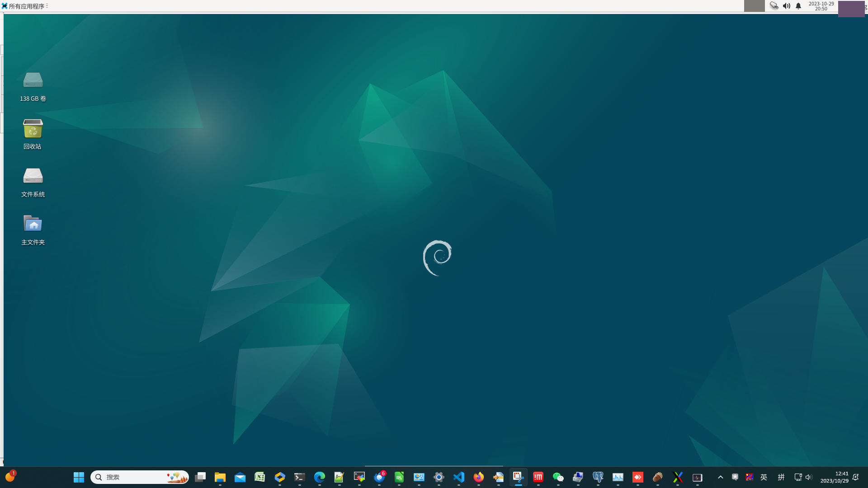Select the 回收站 trash icon on desktop
Viewport: 868px width, 488px height.
pos(33,134)
